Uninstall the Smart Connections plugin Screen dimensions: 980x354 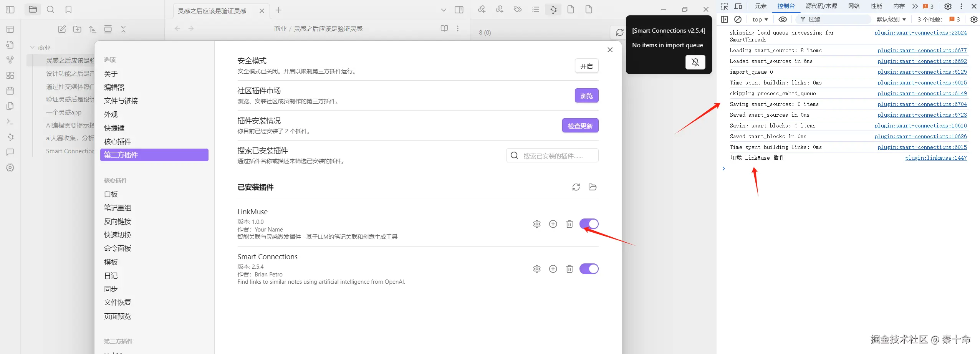[569, 269]
